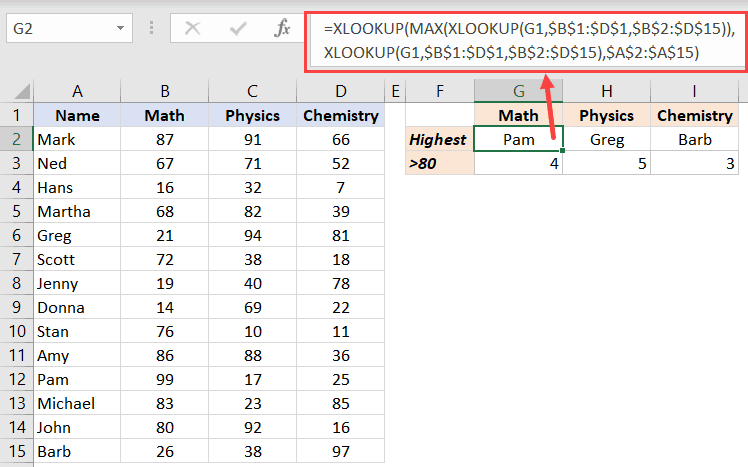Click cell H2 containing Greg
Viewport: 748px width, 467px height.
606,139
